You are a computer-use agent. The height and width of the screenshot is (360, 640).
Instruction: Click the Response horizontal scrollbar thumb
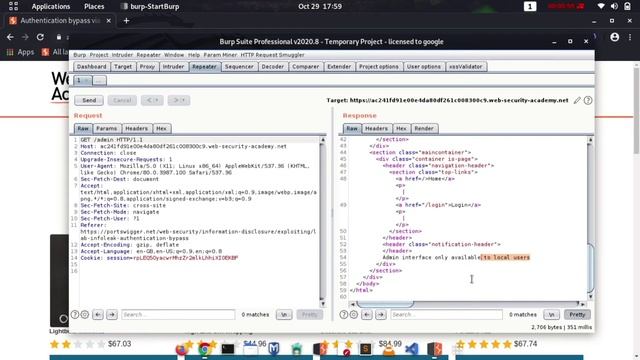point(385,304)
